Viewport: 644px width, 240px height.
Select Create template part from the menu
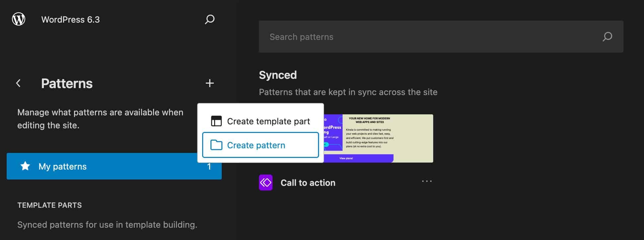[x=268, y=121]
